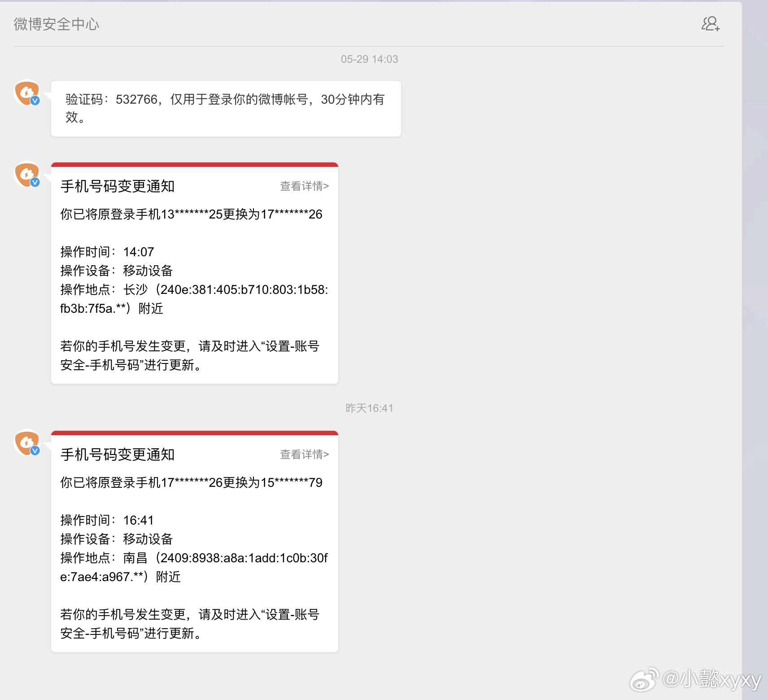Click the 南昌 operation location line
This screenshot has height=700, width=768.
coord(194,568)
